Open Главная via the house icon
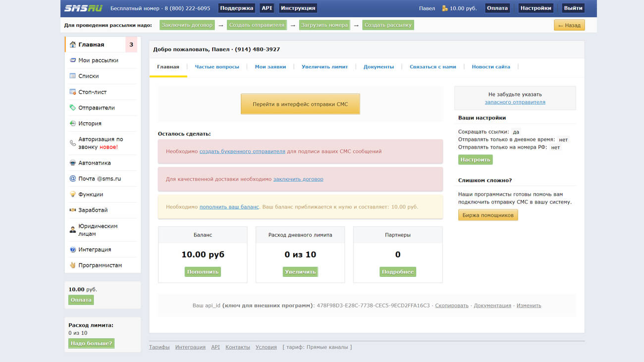 coord(73,45)
